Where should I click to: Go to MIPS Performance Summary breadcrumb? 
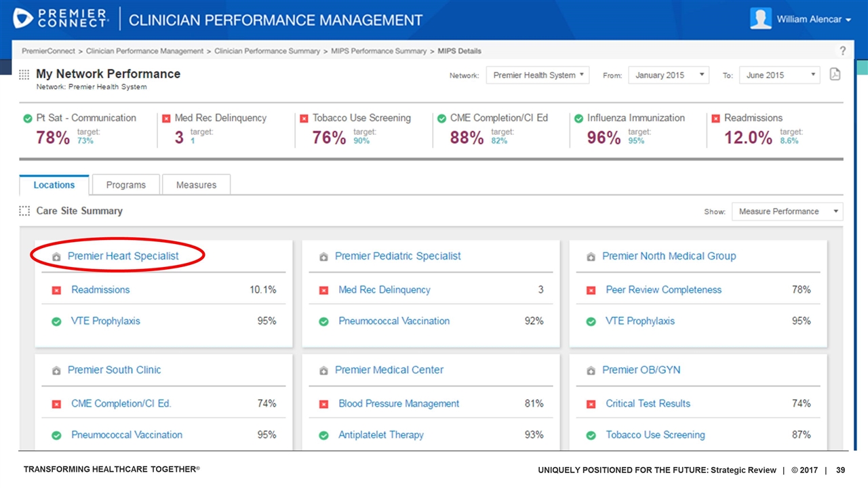coord(379,51)
